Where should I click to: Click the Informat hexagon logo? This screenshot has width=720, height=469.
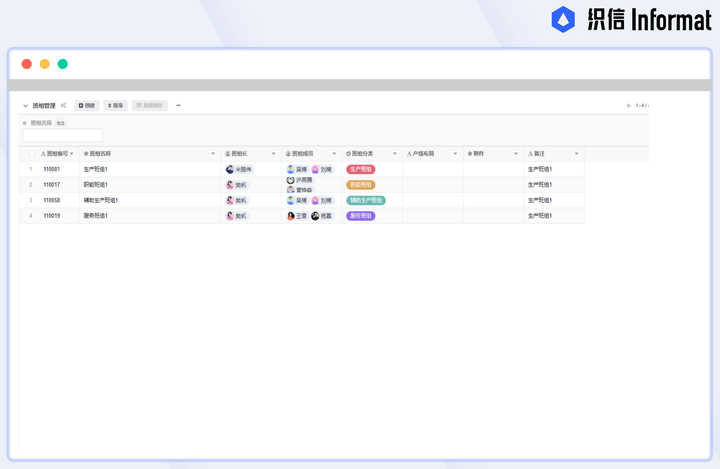click(x=563, y=19)
